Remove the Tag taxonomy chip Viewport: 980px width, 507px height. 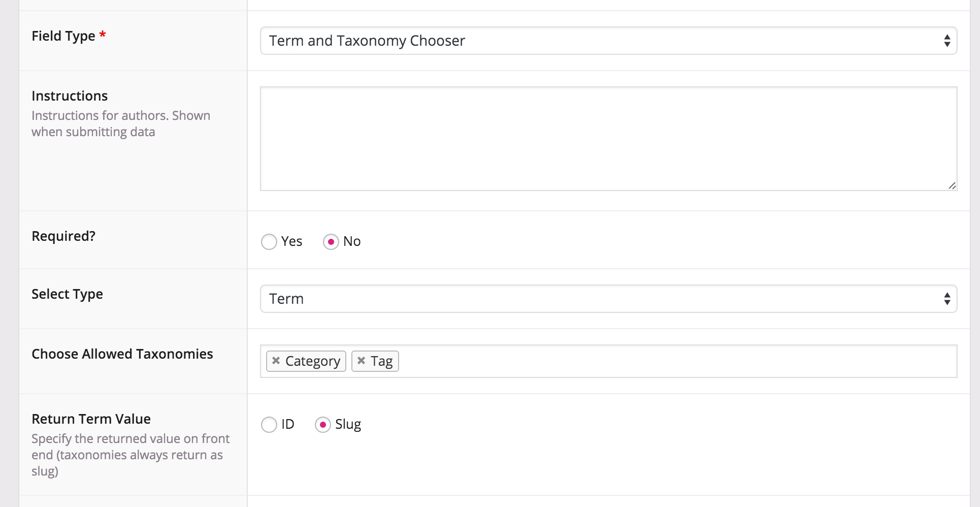[361, 361]
